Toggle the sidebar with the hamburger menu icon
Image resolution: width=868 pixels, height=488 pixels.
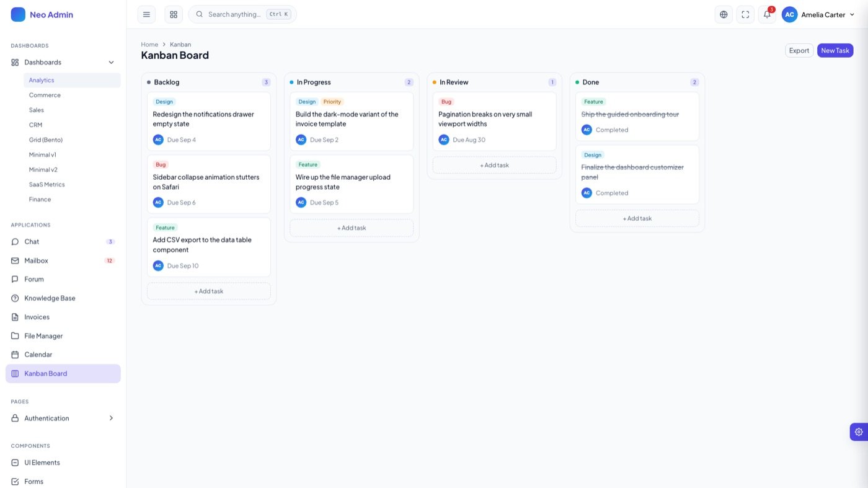click(x=146, y=14)
